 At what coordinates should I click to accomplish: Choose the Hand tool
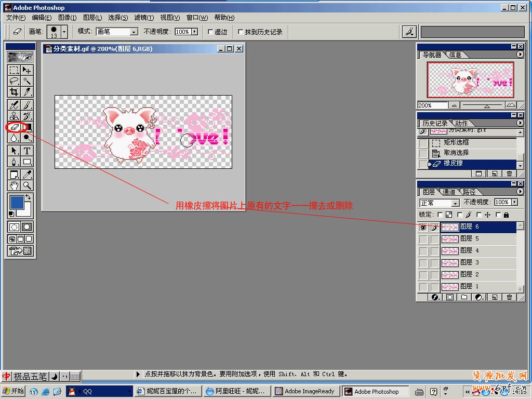(14, 185)
